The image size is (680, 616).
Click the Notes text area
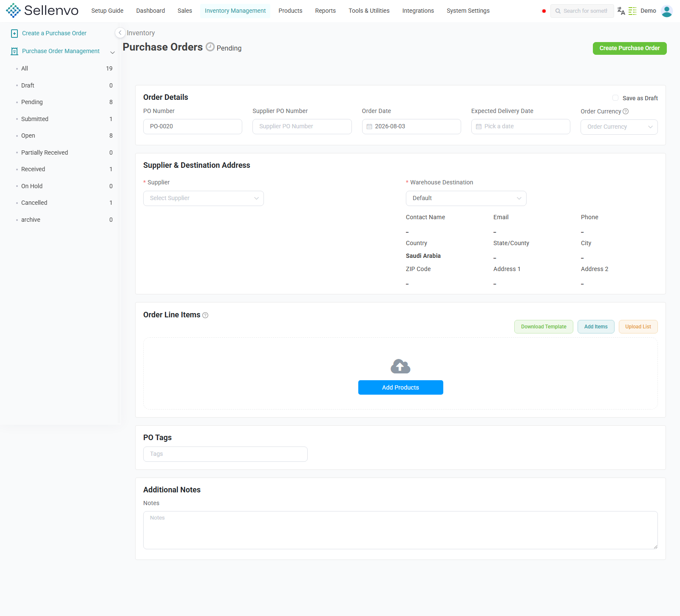click(400, 530)
